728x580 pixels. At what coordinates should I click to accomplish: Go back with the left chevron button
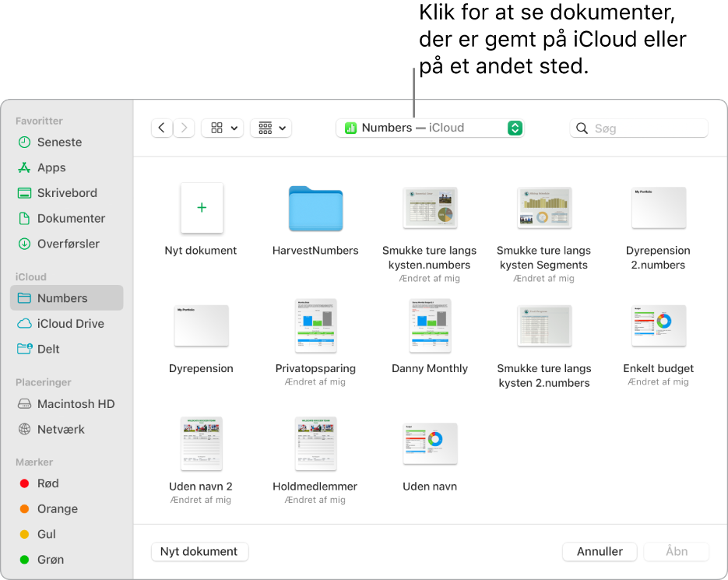coord(162,128)
